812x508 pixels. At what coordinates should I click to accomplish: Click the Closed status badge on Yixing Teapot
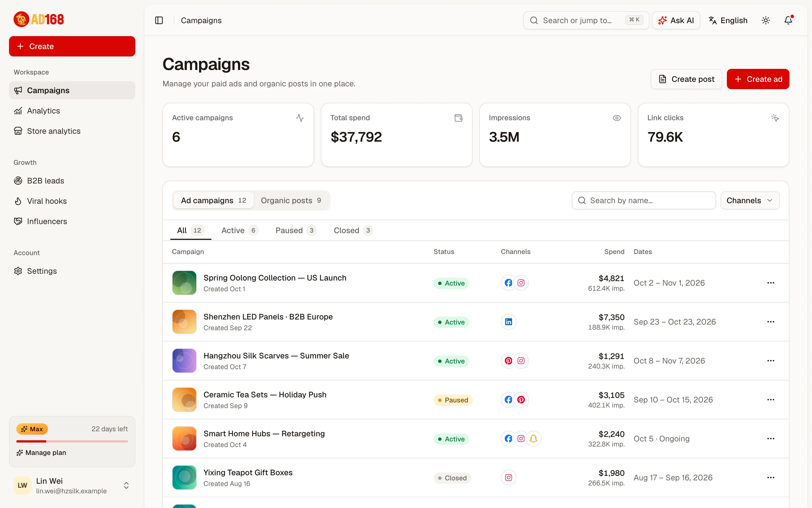[x=452, y=478]
